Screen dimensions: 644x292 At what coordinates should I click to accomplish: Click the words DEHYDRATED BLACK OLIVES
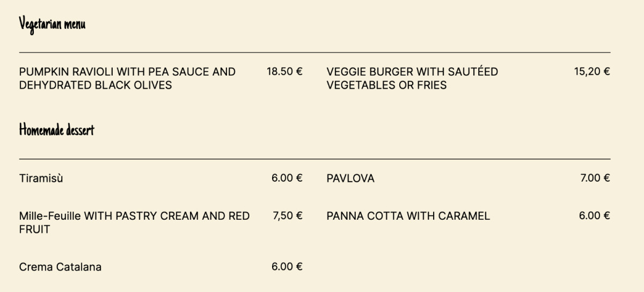(95, 85)
